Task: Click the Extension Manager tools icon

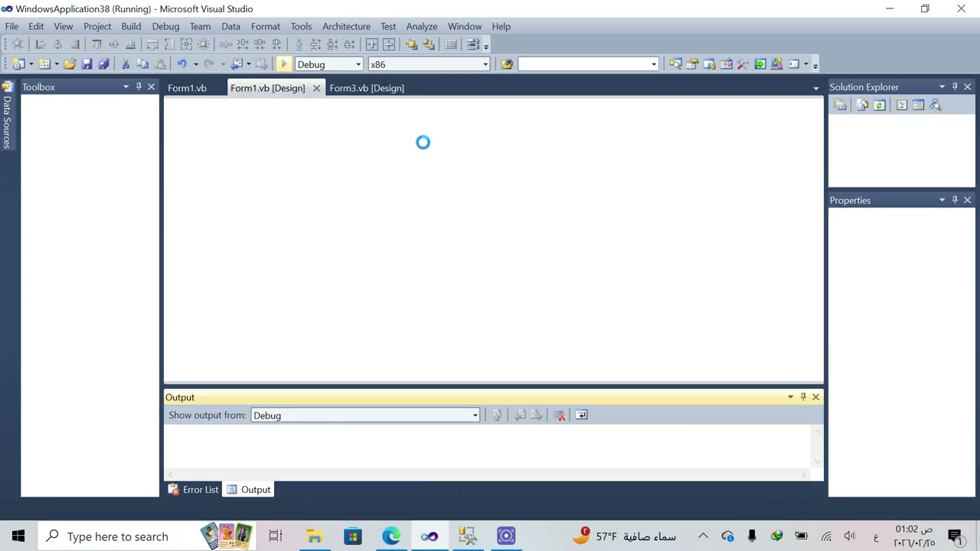Action: tap(743, 64)
